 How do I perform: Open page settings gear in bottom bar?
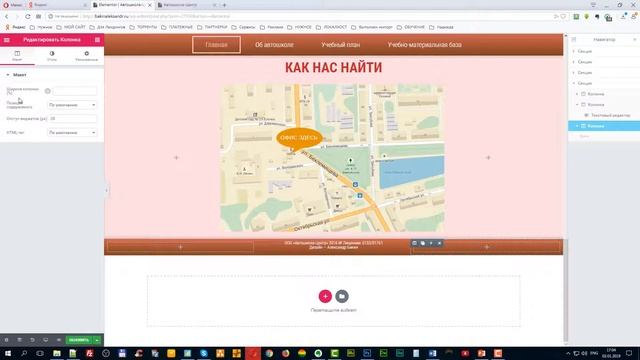click(x=6, y=340)
